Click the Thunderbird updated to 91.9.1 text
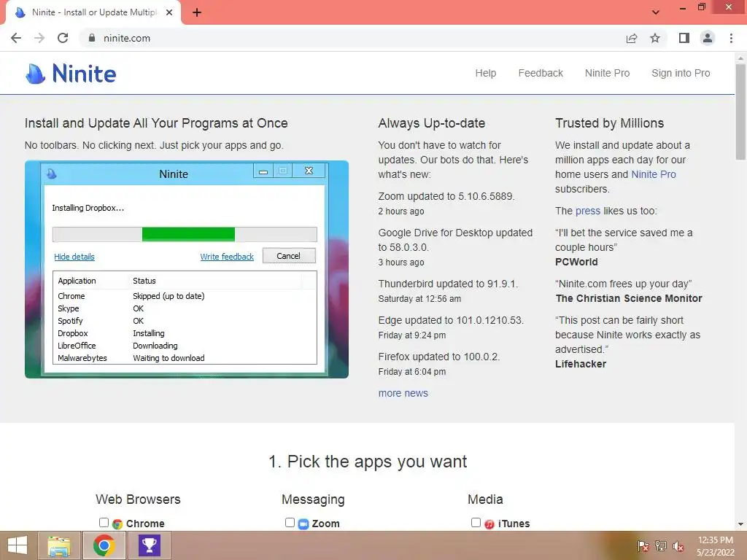Image resolution: width=747 pixels, height=560 pixels. (x=448, y=284)
